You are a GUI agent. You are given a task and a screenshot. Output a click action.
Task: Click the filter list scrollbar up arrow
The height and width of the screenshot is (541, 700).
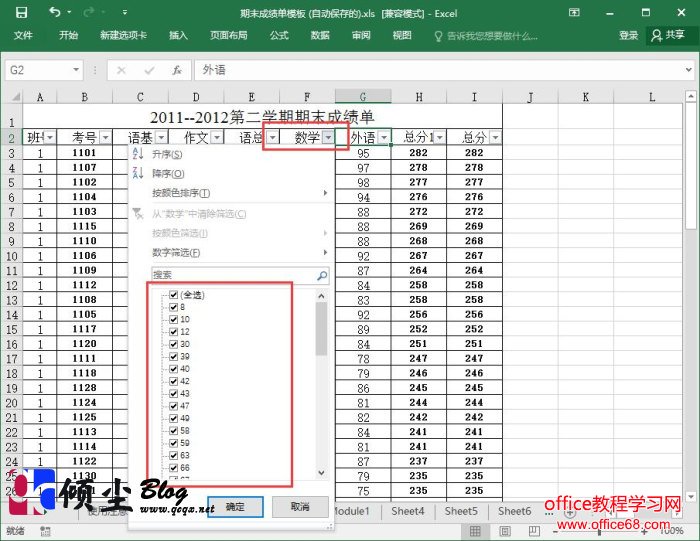pyautogui.click(x=321, y=296)
